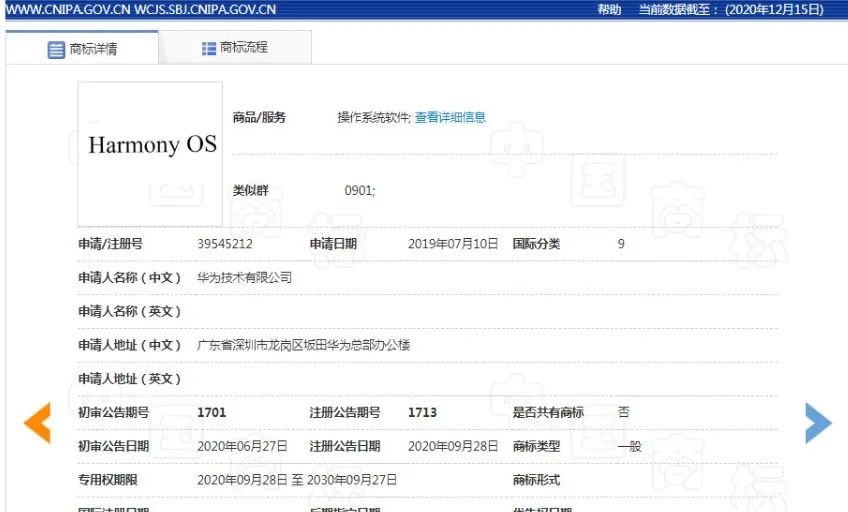The image size is (848, 512).
Task: Click the 申请/注册号 label
Action: (110, 244)
